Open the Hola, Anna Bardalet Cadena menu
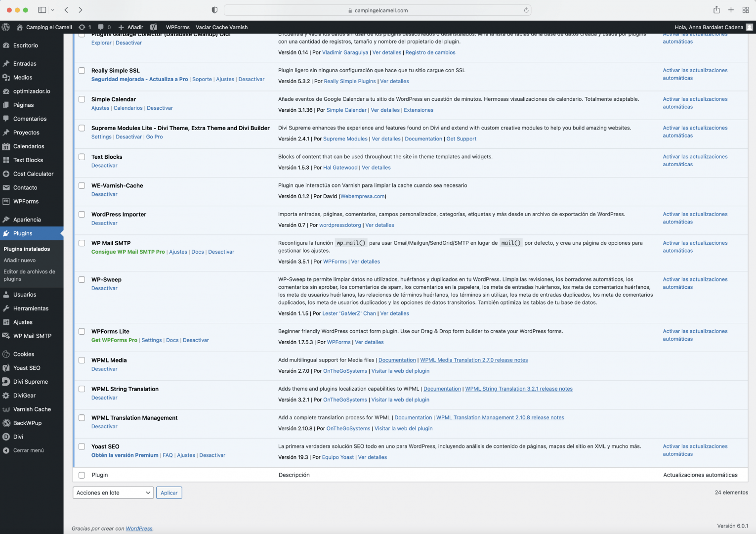Viewport: 756px width, 534px height. (x=714, y=27)
